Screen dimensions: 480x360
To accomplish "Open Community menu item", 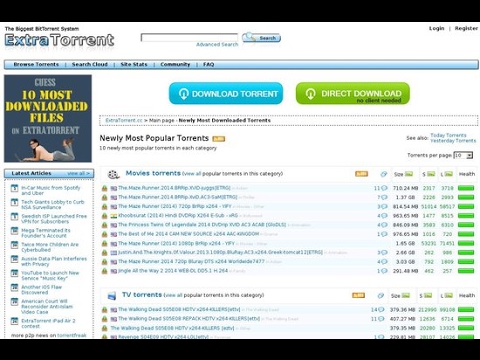I will 175,64.
